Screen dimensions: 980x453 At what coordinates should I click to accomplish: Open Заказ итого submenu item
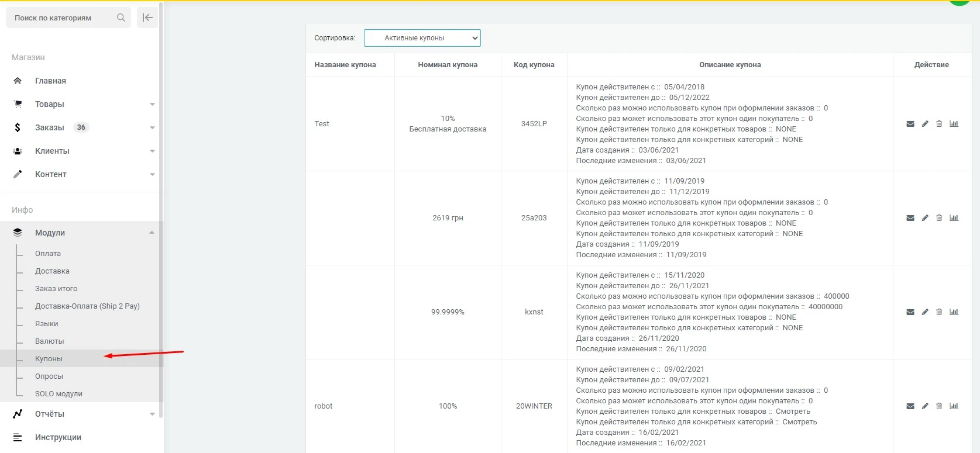56,289
